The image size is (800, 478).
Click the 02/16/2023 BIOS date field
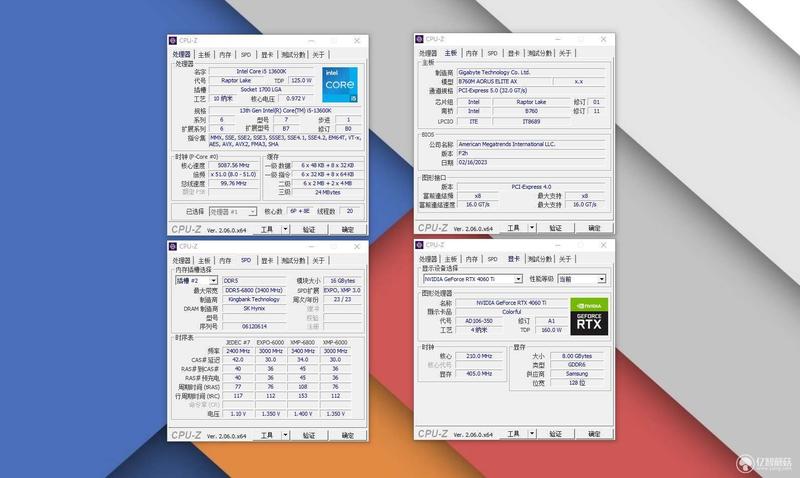pos(530,162)
